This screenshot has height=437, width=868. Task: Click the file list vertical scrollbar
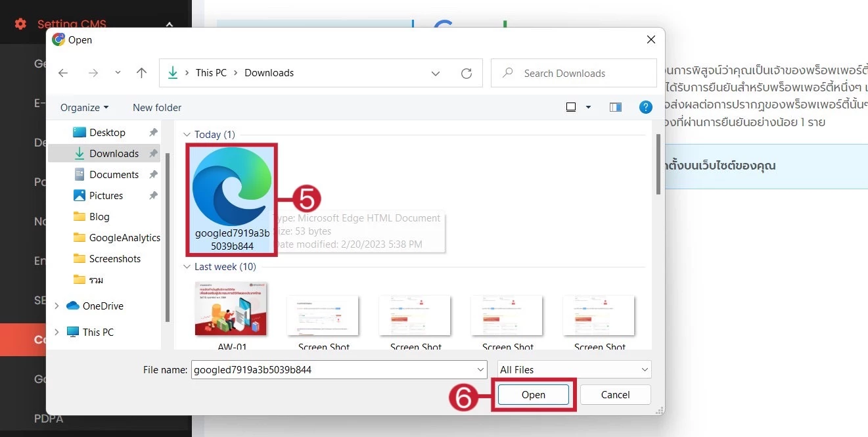658,164
